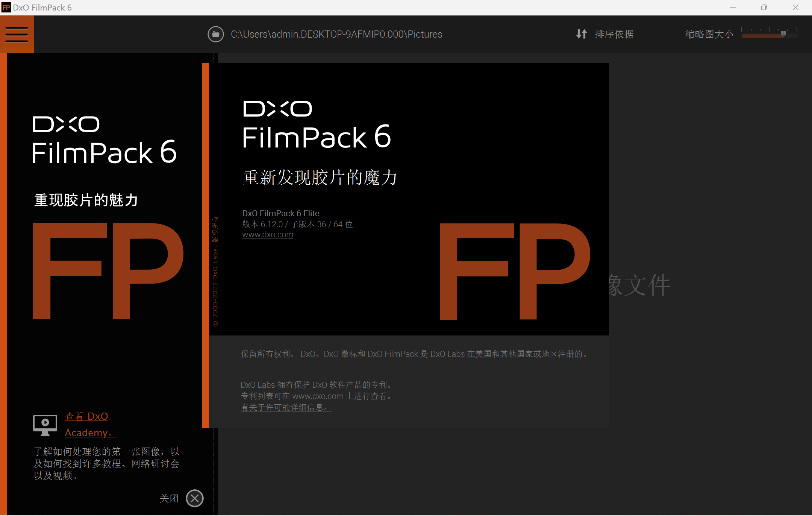Minimize the DxO FilmPack window

tap(733, 8)
